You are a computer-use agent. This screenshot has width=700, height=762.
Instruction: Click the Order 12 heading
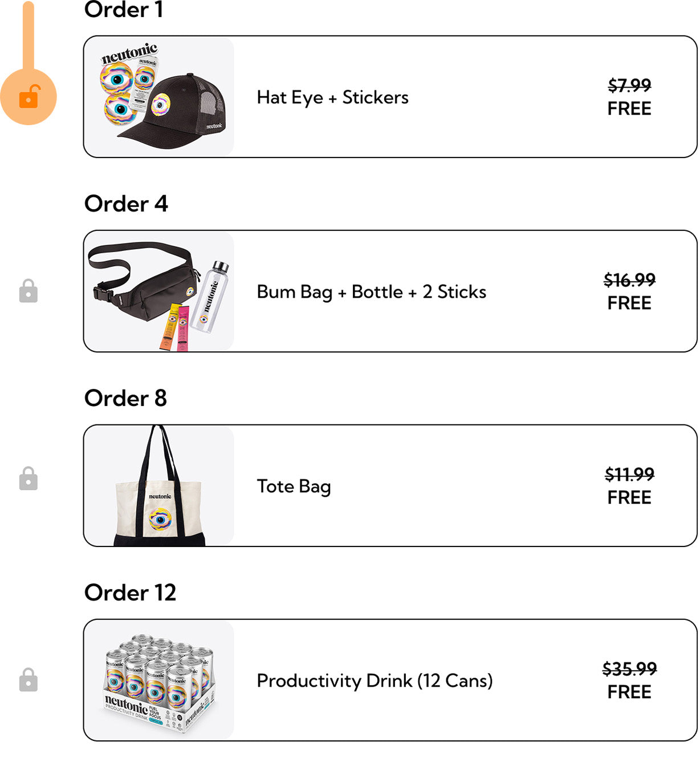(130, 593)
